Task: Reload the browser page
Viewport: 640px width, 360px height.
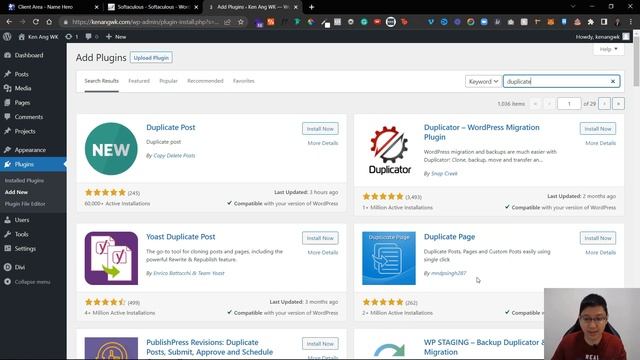Action: pos(36,22)
